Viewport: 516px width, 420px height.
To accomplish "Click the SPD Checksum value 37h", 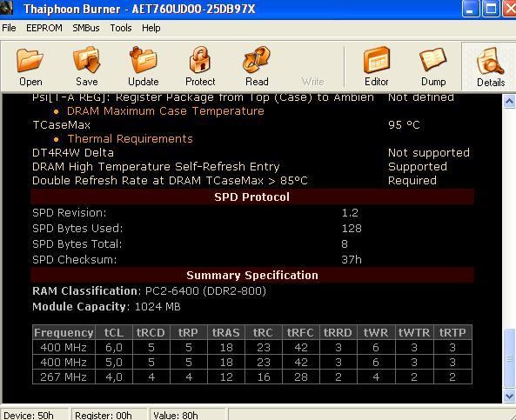I will coord(352,259).
